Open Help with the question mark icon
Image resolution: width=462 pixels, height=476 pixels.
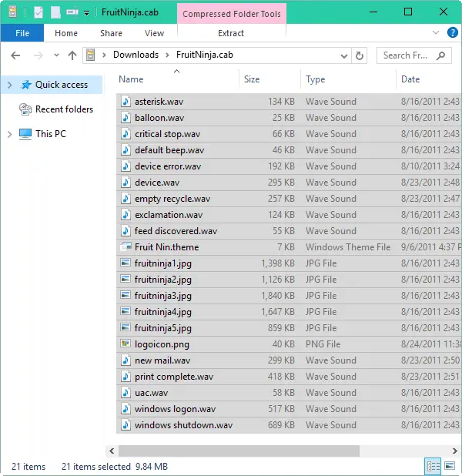point(452,32)
